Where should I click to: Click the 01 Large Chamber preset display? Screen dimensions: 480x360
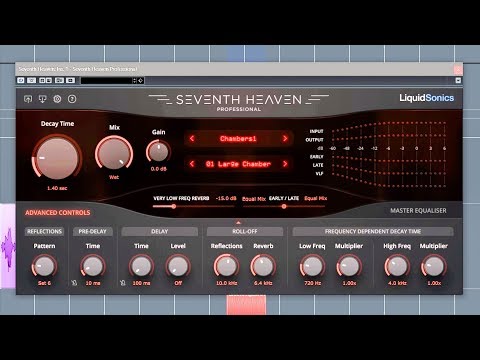[238, 164]
